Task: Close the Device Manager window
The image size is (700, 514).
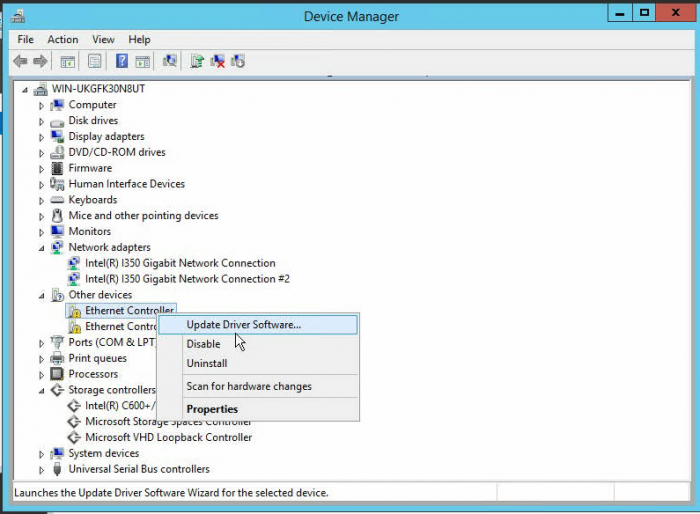Action: [675, 13]
